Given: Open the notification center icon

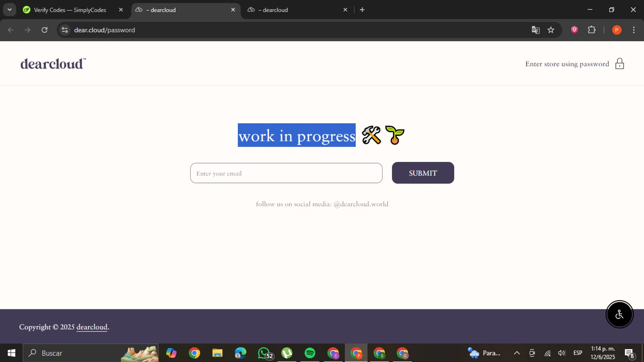Looking at the screenshot, I should [x=629, y=353].
